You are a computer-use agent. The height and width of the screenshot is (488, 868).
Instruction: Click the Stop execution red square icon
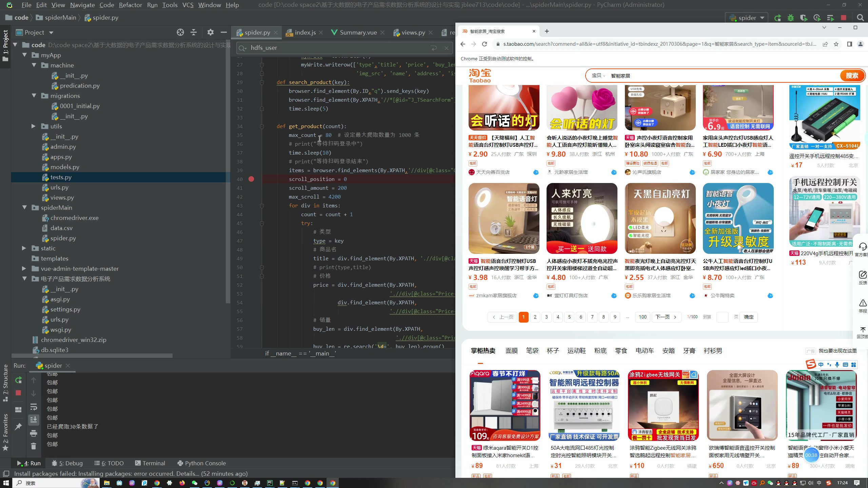pyautogui.click(x=19, y=393)
